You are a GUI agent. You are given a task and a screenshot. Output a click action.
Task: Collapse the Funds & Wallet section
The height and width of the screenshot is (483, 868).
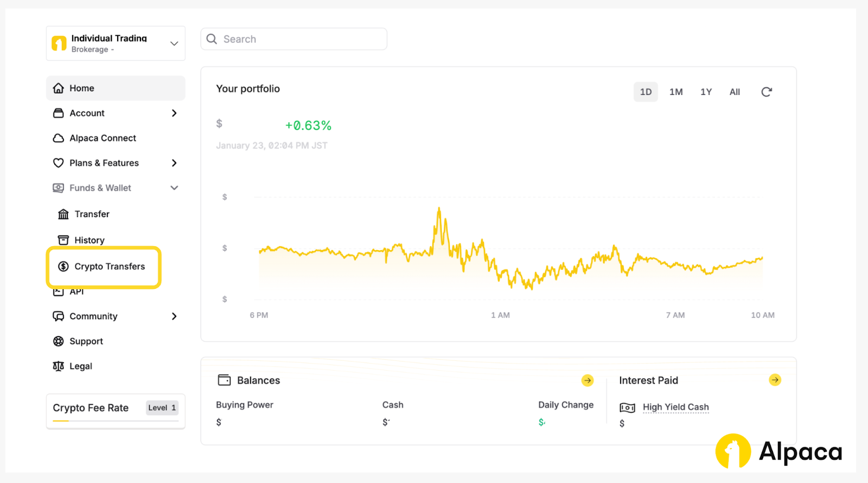(174, 188)
